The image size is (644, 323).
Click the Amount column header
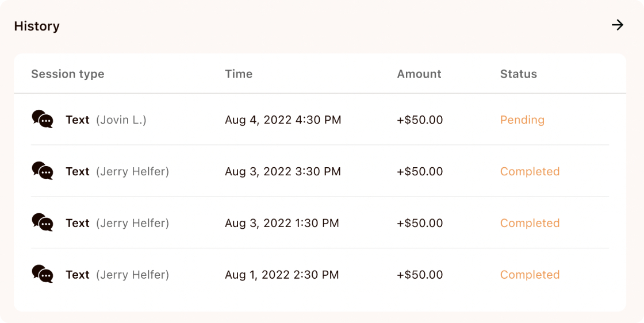click(x=419, y=74)
